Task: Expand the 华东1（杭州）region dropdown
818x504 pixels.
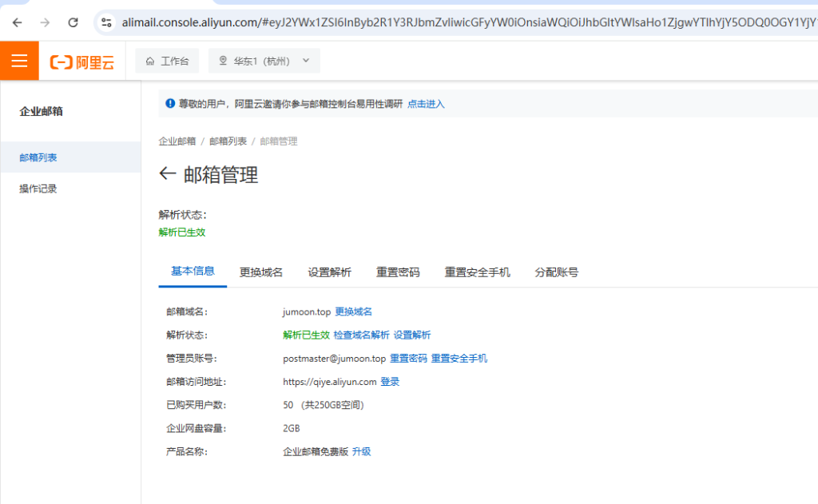Action: [x=264, y=62]
